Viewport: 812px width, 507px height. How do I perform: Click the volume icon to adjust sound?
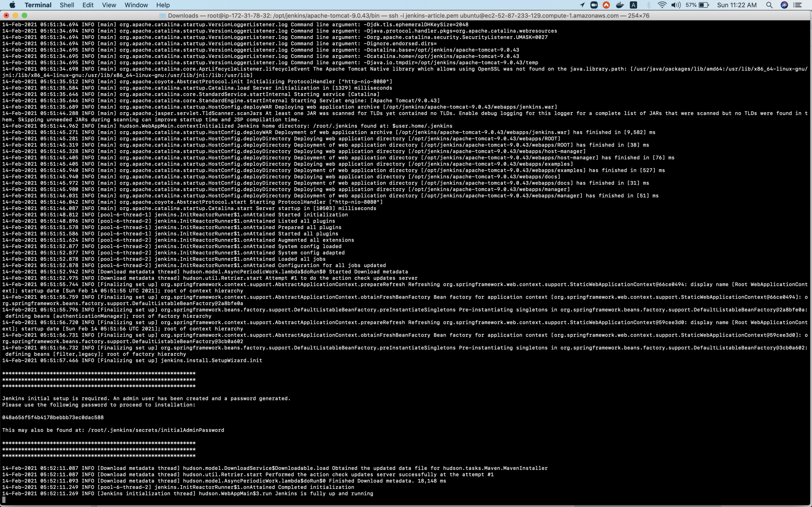676,5
